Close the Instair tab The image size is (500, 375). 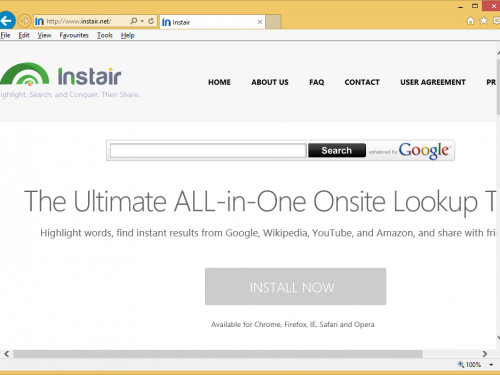[260, 22]
